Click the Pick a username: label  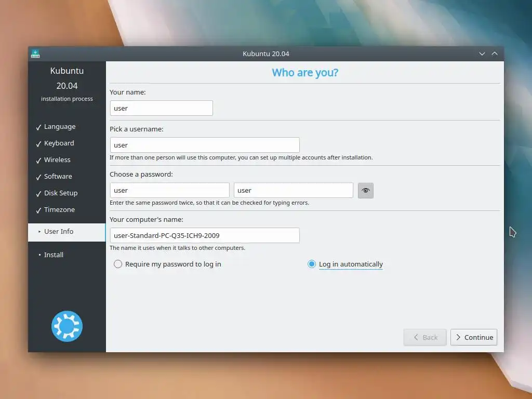point(137,129)
